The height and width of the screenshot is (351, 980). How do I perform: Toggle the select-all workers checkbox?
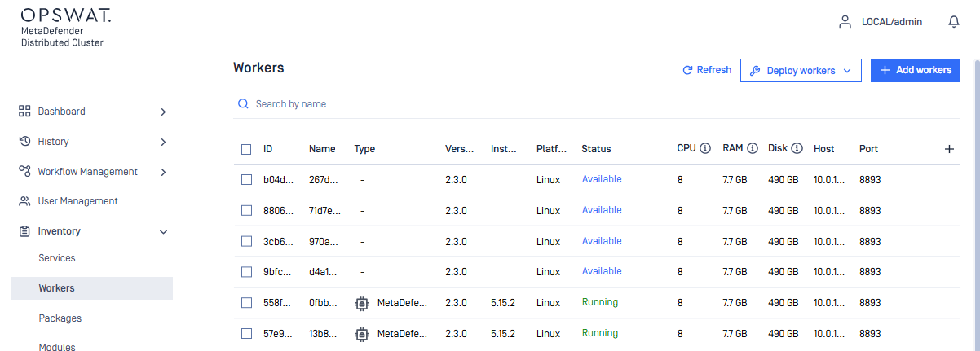coord(246,149)
